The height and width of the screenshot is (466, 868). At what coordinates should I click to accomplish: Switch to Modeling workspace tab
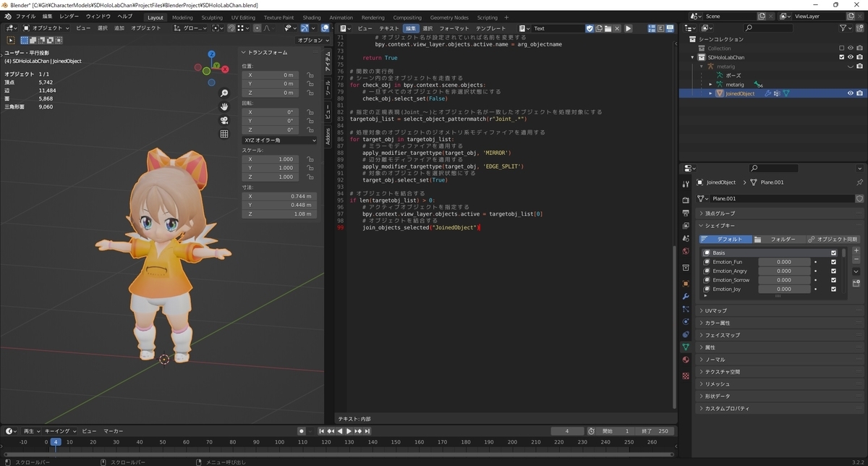pos(182,17)
